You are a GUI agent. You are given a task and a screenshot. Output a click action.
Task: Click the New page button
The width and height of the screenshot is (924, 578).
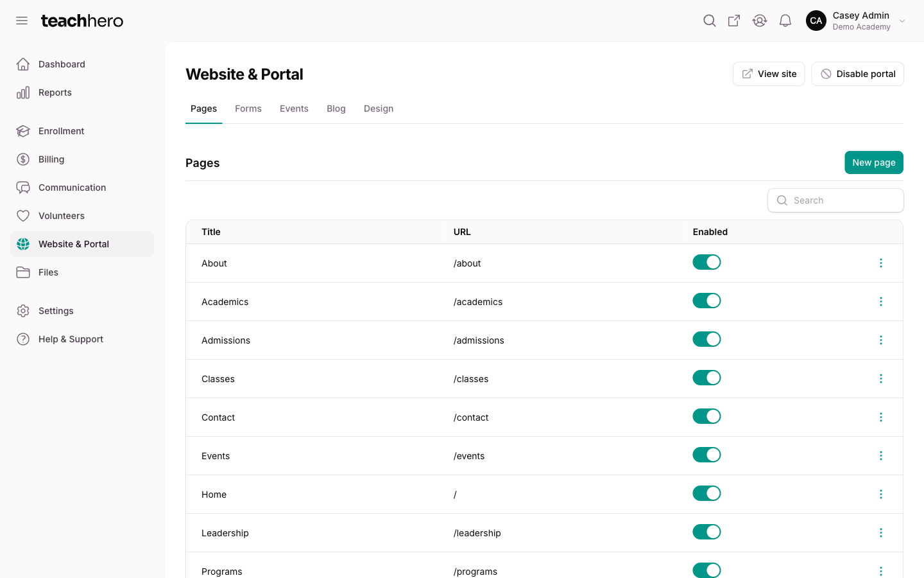[874, 162]
